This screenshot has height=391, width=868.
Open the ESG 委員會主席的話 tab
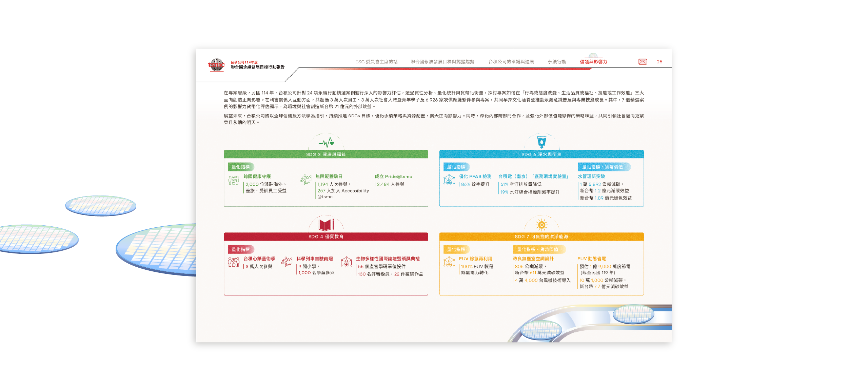point(376,62)
